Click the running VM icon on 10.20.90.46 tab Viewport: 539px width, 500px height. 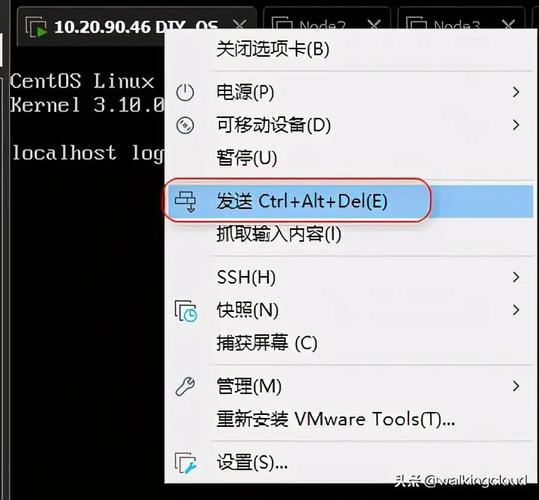pos(36,27)
